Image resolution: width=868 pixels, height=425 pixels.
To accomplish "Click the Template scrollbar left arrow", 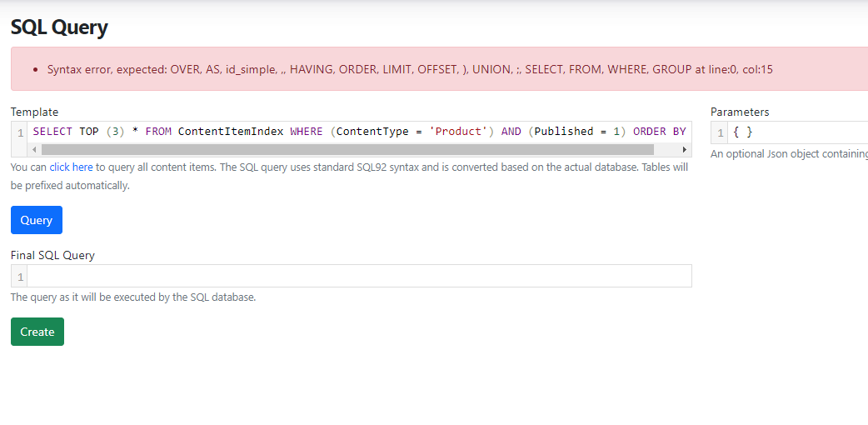I will [34, 150].
